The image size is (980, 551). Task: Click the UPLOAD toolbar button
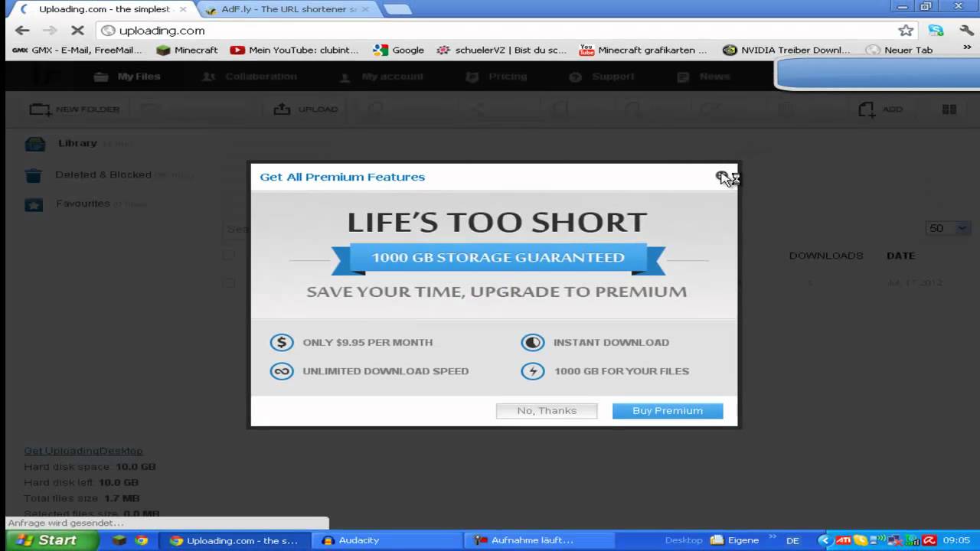point(305,109)
